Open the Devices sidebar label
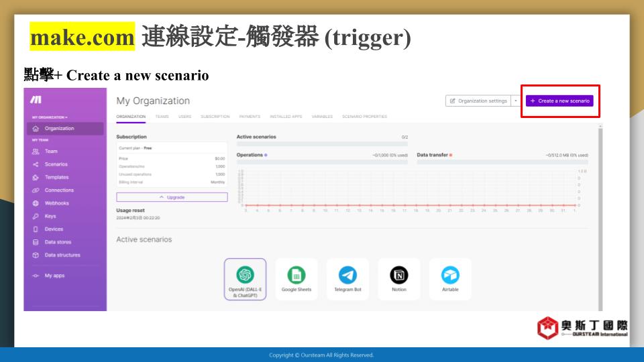This screenshot has height=362, width=644. pos(54,229)
